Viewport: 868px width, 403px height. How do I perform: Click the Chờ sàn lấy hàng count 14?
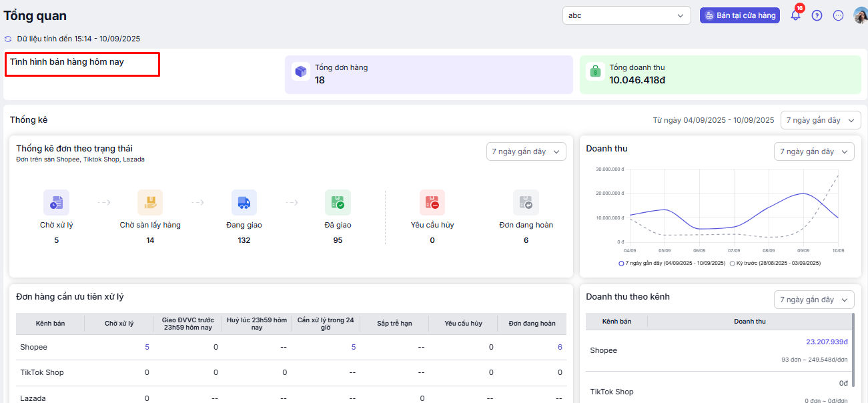pos(150,240)
